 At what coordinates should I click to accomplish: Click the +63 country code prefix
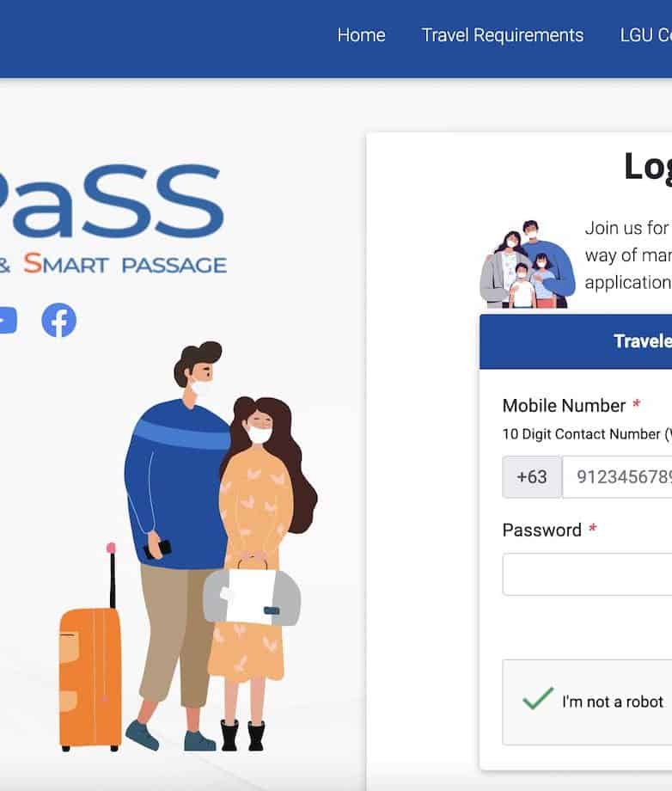pos(532,476)
